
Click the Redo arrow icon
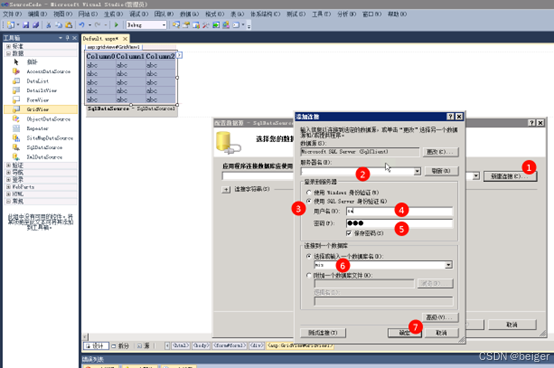[98, 25]
